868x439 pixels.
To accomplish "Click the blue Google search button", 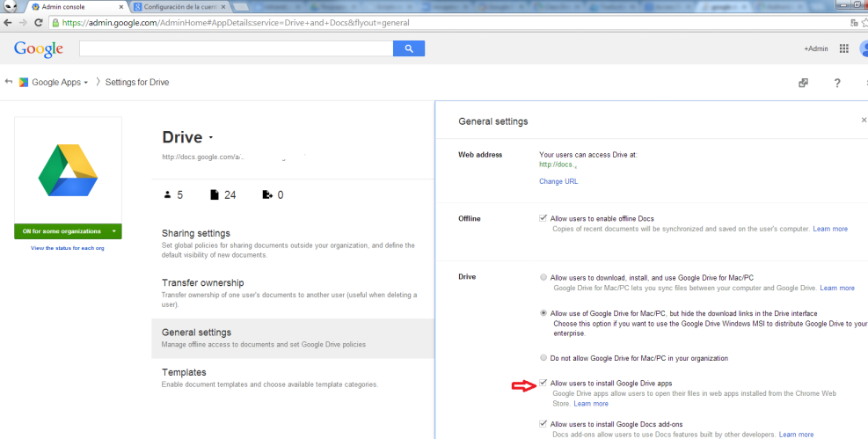I will coord(409,48).
